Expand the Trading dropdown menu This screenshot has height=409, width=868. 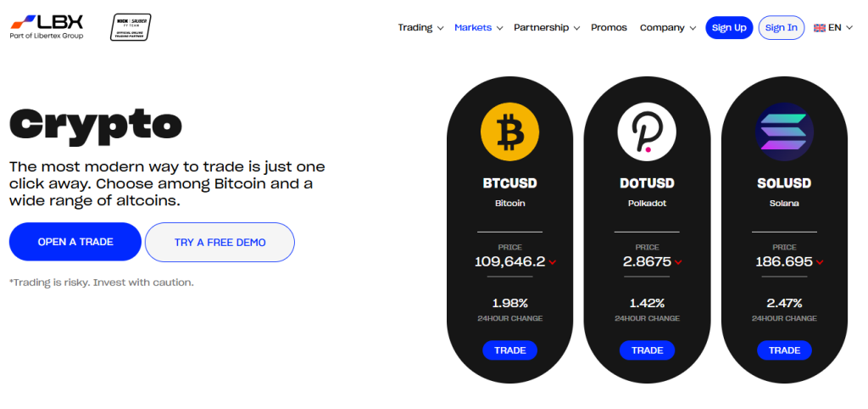[x=420, y=27]
